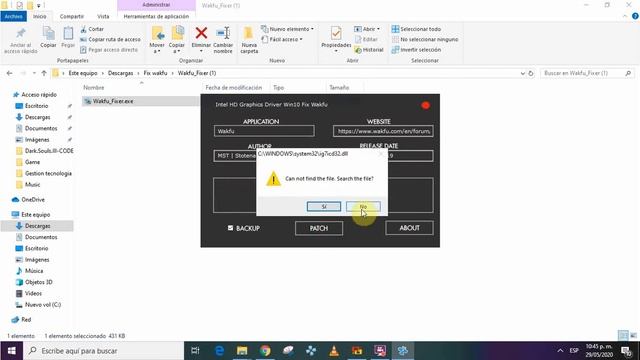Open Task View on taskbar
The width and height of the screenshot is (640, 360).
pos(195,351)
